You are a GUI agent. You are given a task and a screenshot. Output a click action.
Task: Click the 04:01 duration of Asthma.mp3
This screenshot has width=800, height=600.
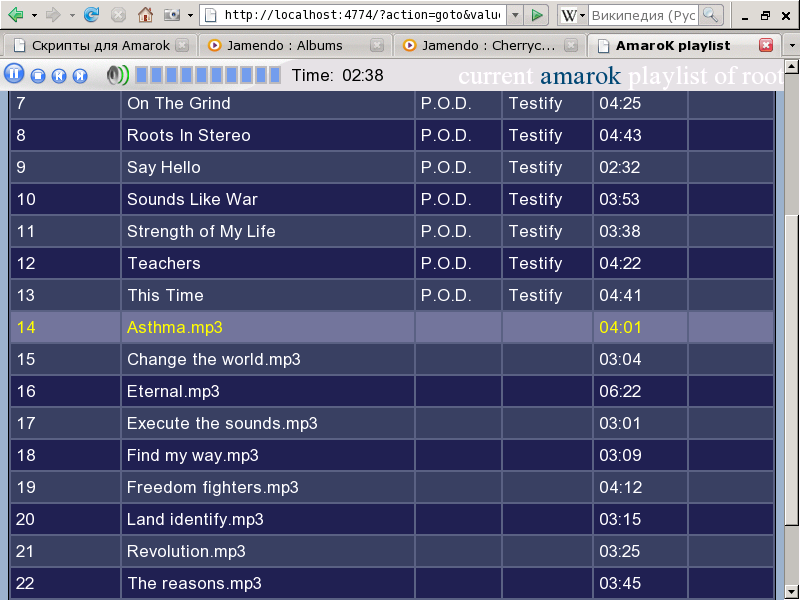click(620, 328)
